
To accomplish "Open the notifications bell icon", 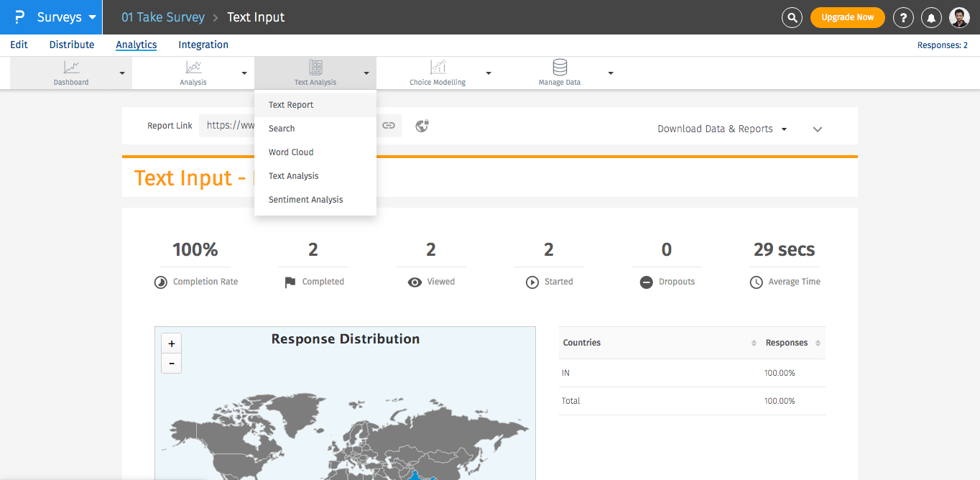I will click(x=931, y=17).
